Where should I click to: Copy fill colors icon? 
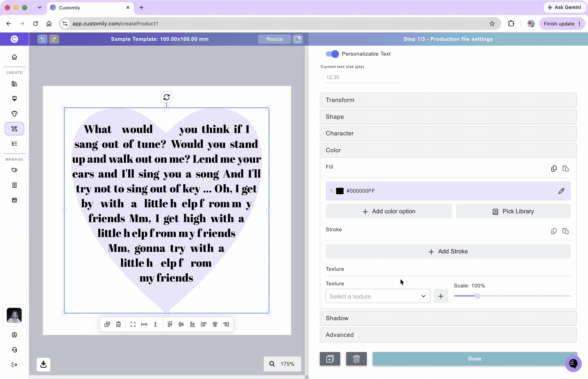[x=554, y=169]
